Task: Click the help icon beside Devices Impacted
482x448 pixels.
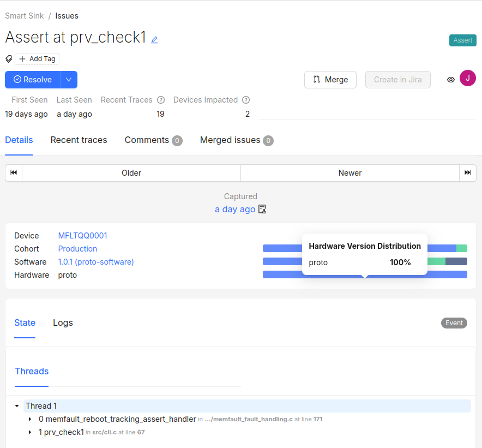Action: pyautogui.click(x=246, y=100)
